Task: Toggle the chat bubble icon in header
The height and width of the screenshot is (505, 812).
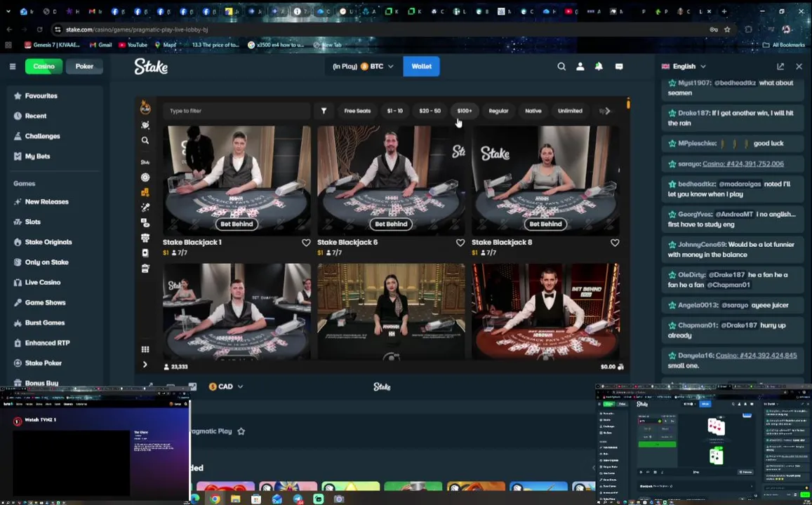Action: (619, 66)
